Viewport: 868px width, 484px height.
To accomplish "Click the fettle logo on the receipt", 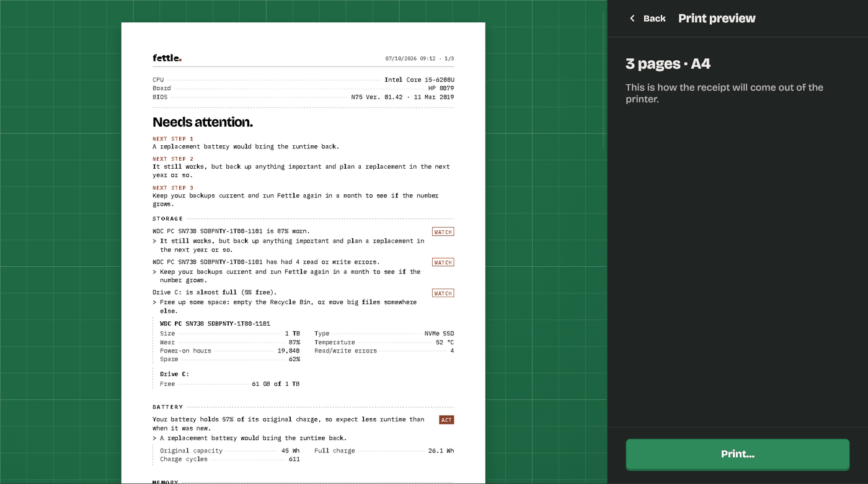I will coord(167,58).
